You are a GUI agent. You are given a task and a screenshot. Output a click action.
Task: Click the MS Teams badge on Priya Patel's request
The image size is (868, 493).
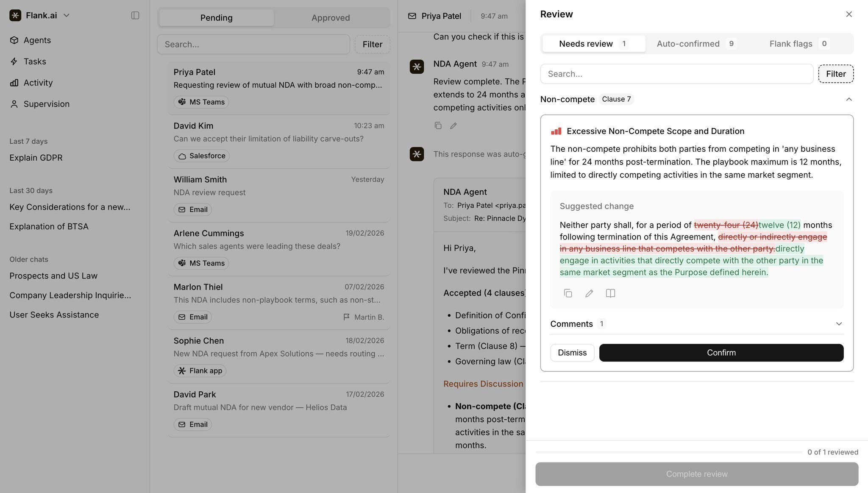tap(201, 102)
